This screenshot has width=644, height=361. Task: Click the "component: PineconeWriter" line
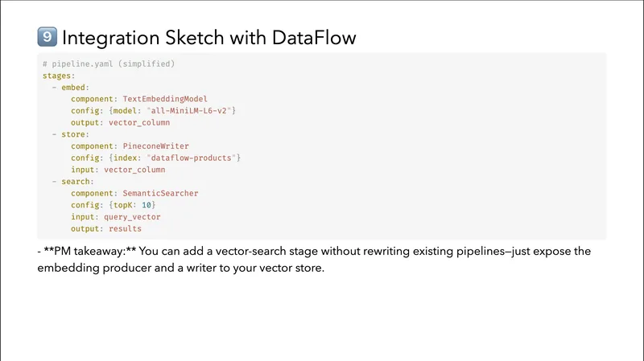point(130,146)
